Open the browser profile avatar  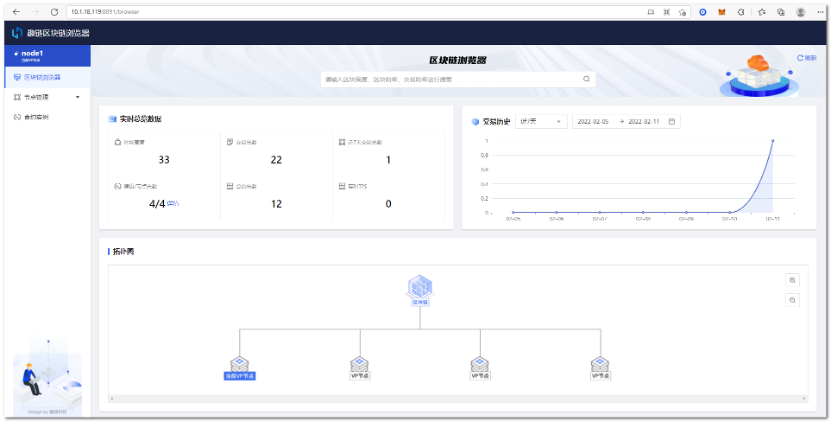801,12
